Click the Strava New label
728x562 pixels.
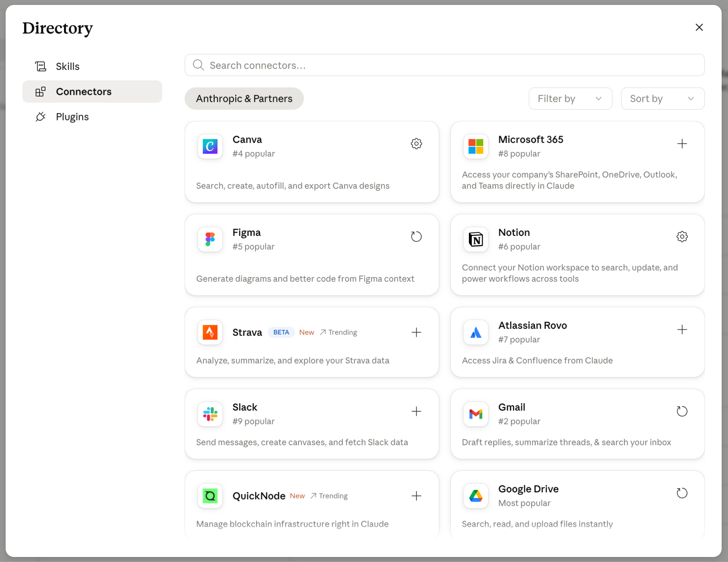(x=306, y=333)
